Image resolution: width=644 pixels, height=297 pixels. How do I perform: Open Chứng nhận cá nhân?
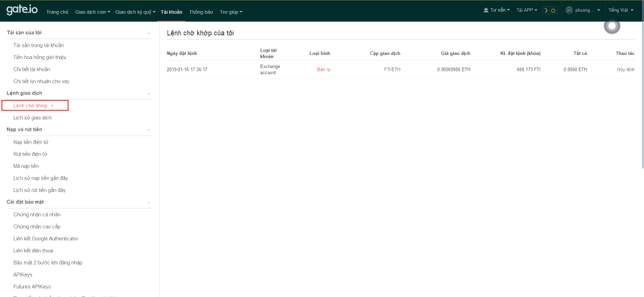click(x=37, y=215)
